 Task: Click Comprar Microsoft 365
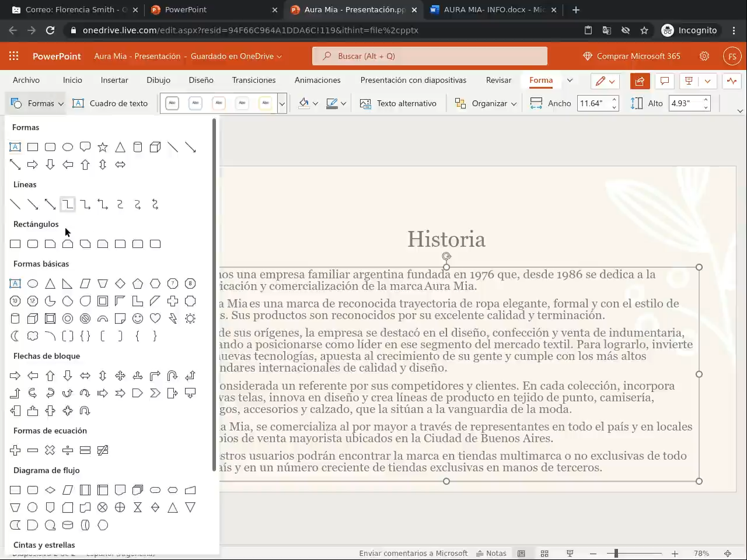tap(632, 56)
